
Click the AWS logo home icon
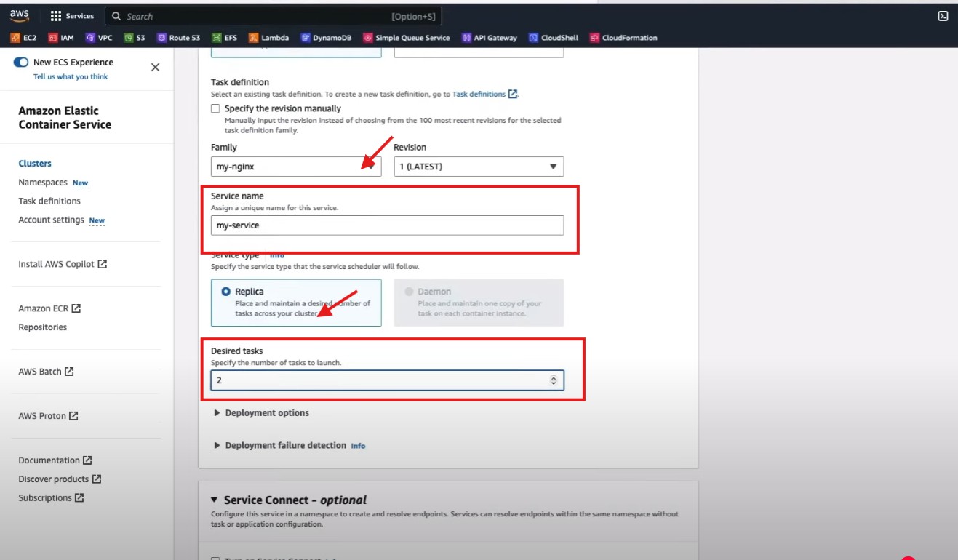(19, 15)
